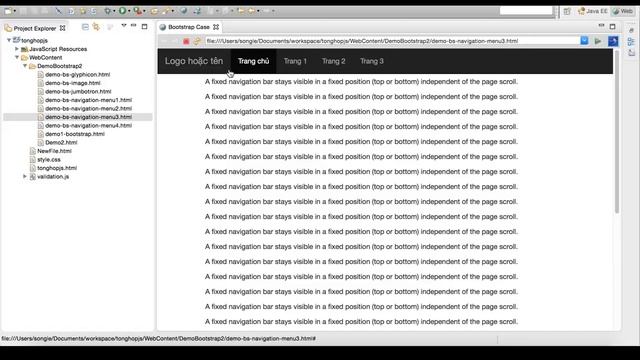
Task: Select demo-bs-navigation-menu1.html file
Action: (x=88, y=100)
